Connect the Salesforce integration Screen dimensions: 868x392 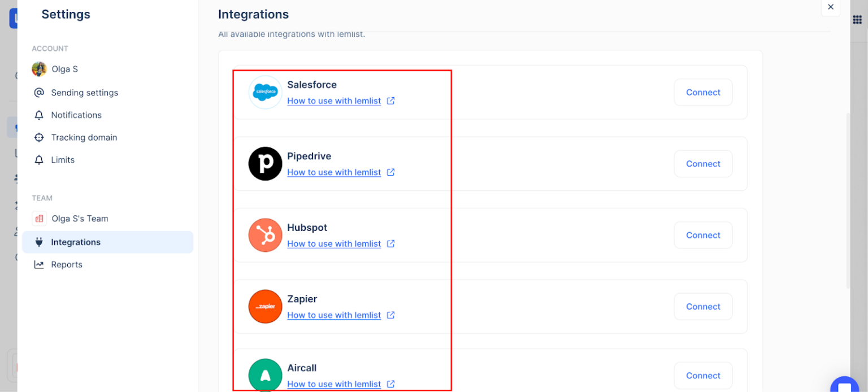[703, 93]
